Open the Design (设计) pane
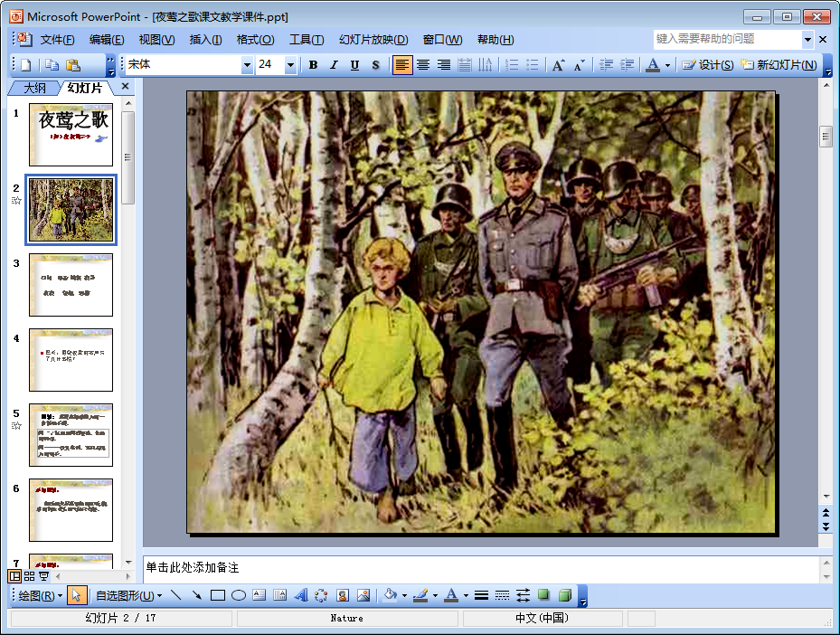 point(708,65)
